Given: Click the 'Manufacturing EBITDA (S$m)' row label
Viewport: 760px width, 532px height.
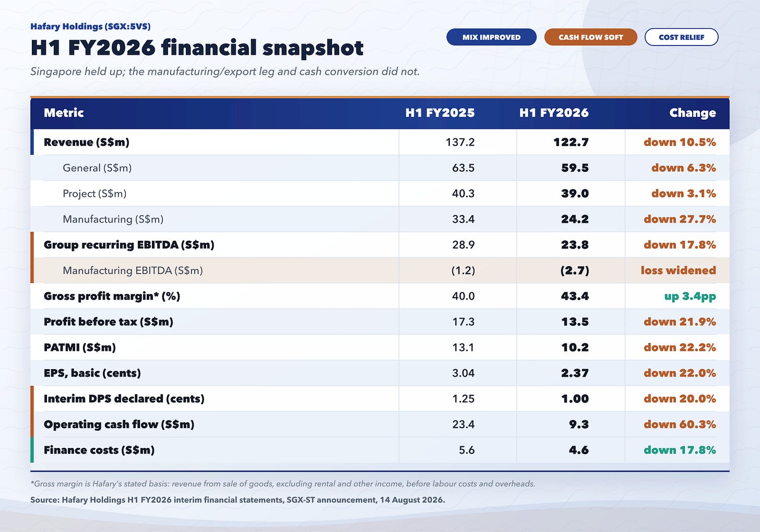Looking at the screenshot, I should pyautogui.click(x=133, y=270).
